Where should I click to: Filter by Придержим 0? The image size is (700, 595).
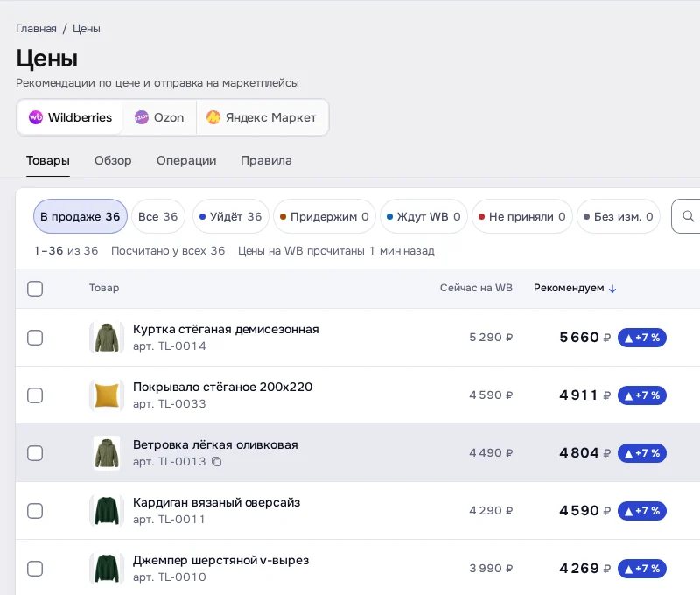point(325,216)
